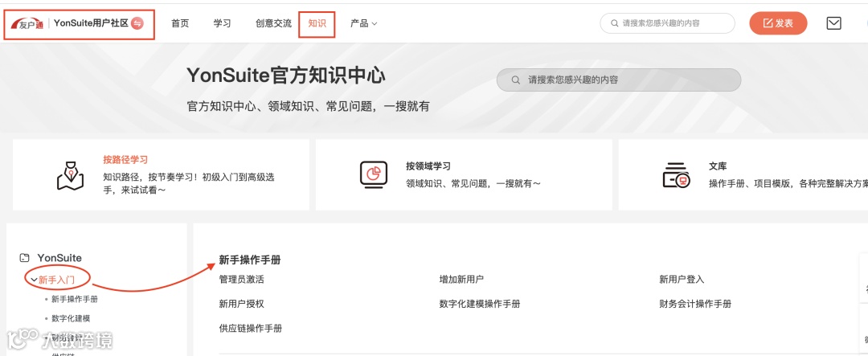This screenshot has width=868, height=356.
Task: Open the 按路径学习 card icon
Action: click(70, 175)
